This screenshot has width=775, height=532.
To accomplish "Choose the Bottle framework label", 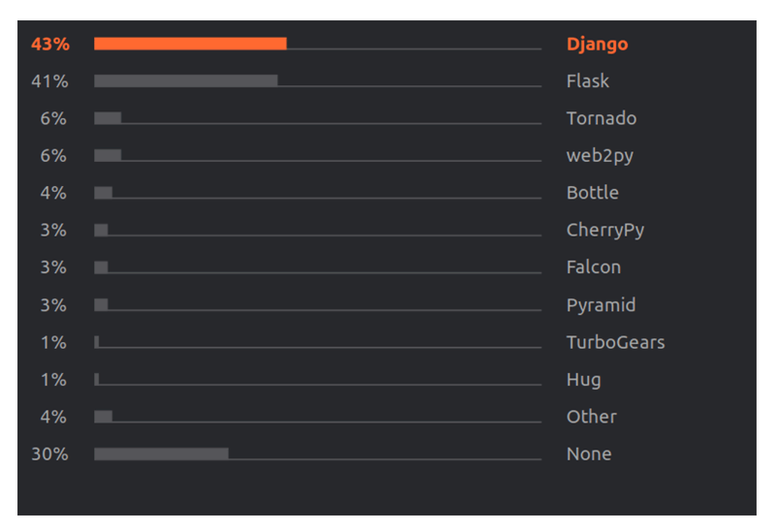I will point(592,192).
